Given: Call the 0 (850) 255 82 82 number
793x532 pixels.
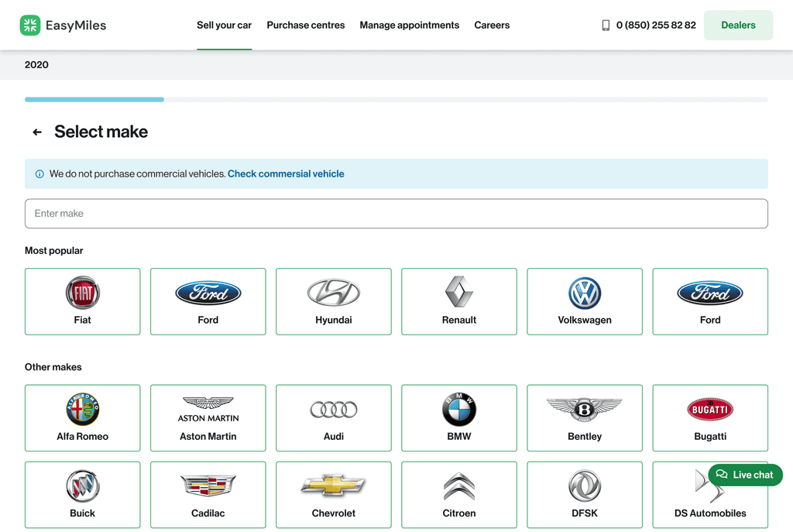Looking at the screenshot, I should pyautogui.click(x=656, y=26).
